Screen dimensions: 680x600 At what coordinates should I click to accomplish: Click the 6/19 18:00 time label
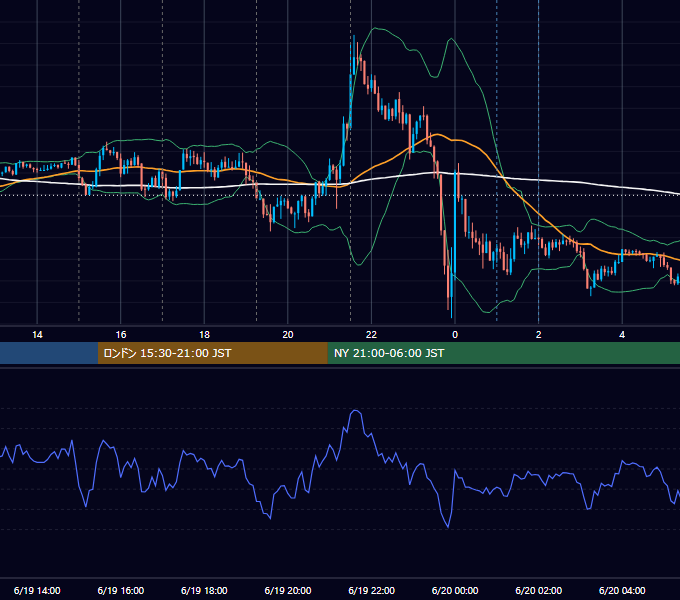tap(204, 590)
